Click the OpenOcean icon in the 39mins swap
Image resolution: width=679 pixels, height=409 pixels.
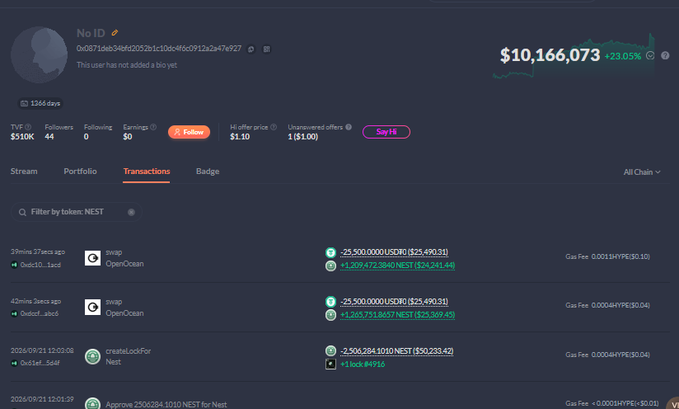point(92,258)
